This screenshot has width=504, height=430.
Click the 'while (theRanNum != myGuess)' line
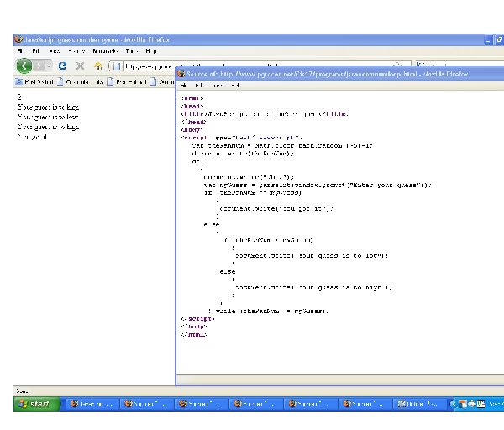tap(269, 311)
